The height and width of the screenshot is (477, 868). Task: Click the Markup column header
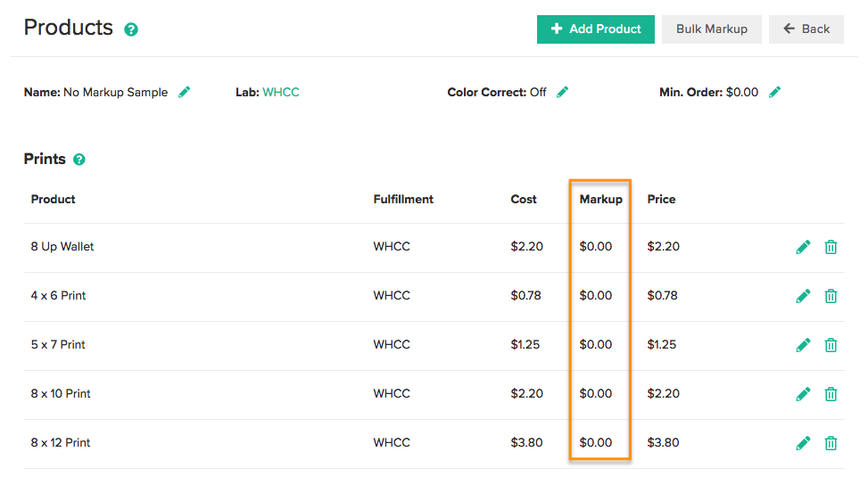coord(600,199)
